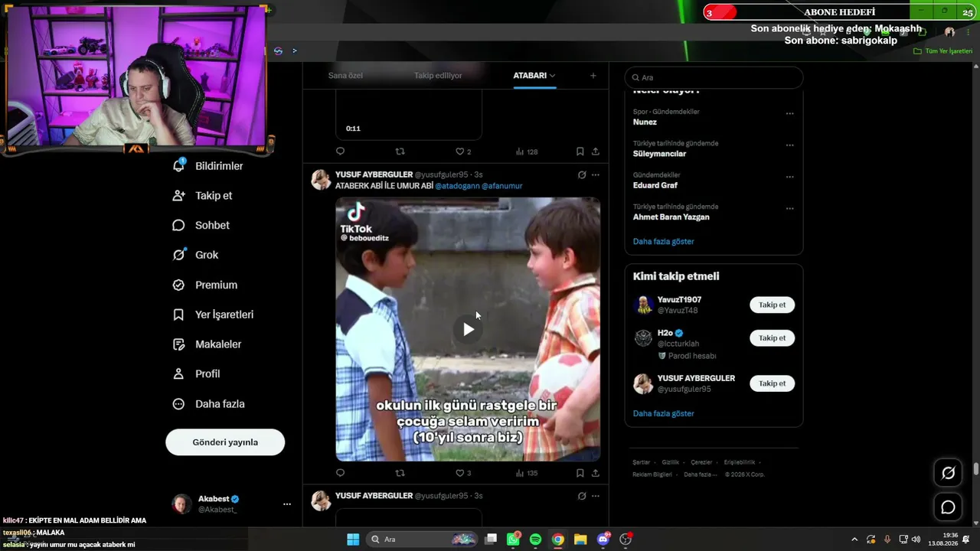Open WhatsApp from the taskbar

coord(513,540)
